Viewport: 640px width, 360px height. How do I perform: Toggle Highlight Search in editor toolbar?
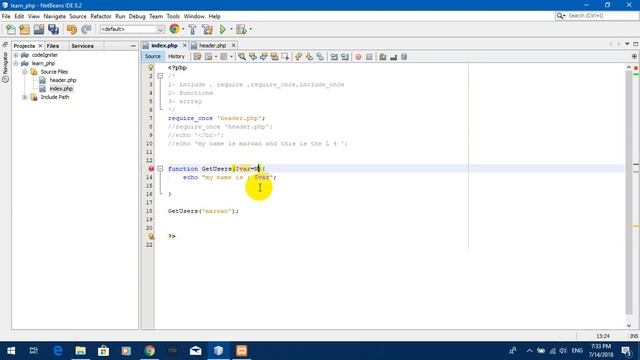(274, 57)
